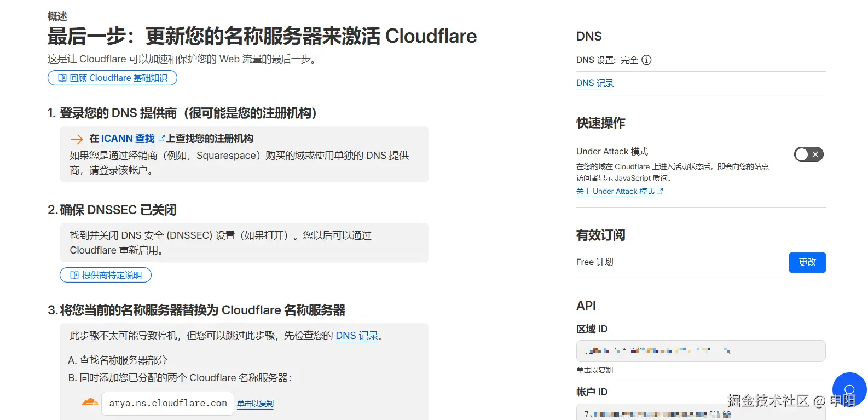Click the heading 1. 登录您的 DNS 提供商
Image resolution: width=868 pixels, height=420 pixels.
click(182, 113)
